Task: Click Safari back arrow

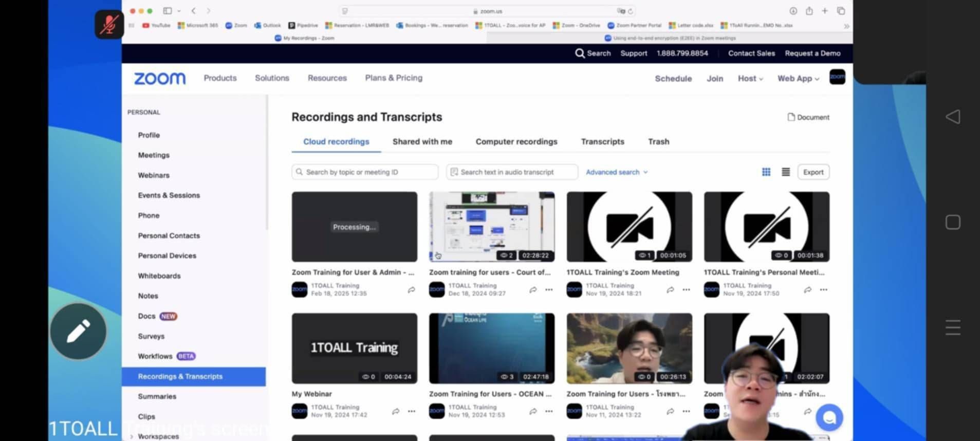Action: coord(194,11)
